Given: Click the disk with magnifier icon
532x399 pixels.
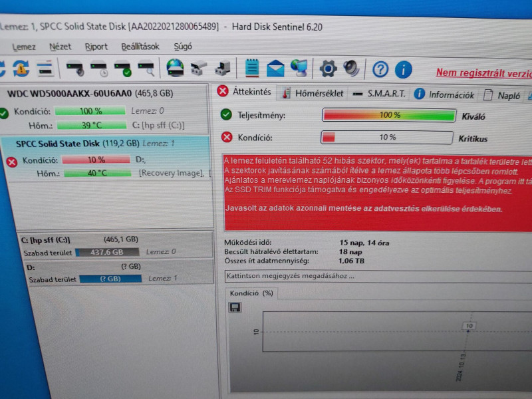Looking at the screenshot, I should [x=146, y=68].
